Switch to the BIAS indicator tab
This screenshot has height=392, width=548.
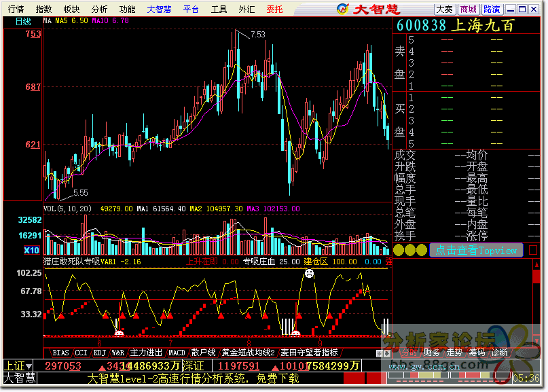pyautogui.click(x=60, y=353)
